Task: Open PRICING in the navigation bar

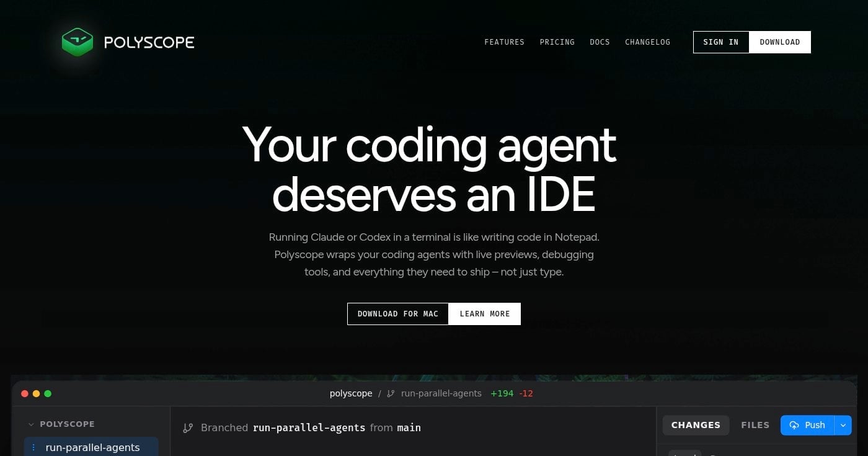Action: (557, 42)
